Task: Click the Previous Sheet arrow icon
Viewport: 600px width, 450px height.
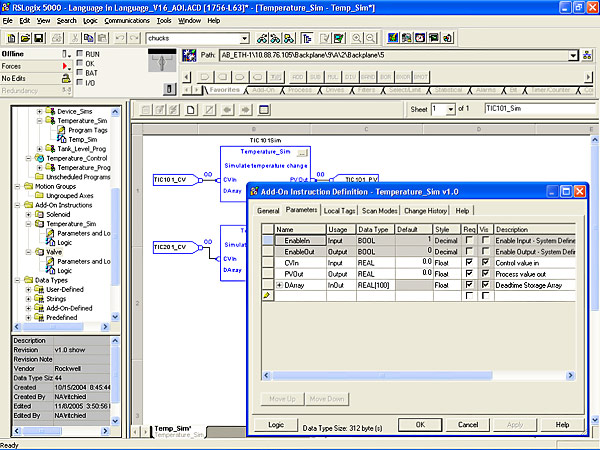Action: (x=227, y=110)
